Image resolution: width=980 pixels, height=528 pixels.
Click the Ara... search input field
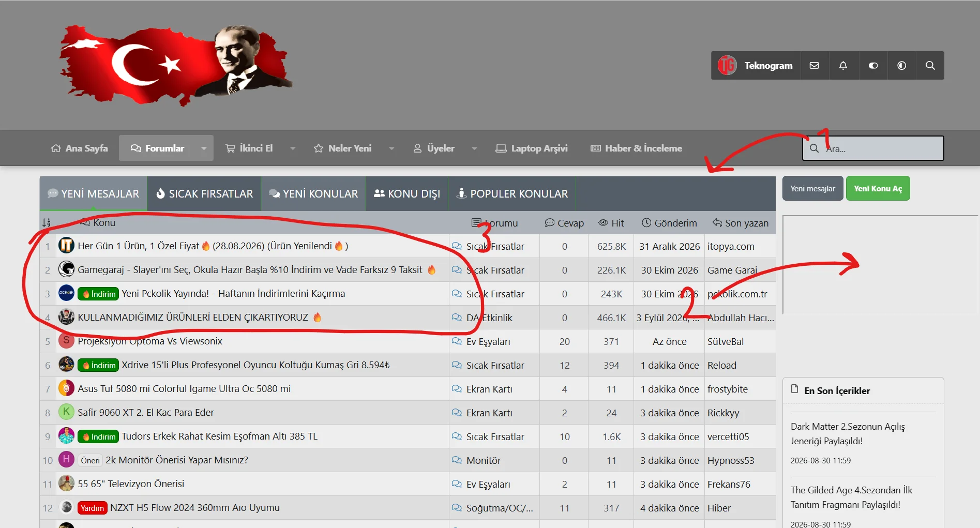pos(873,148)
